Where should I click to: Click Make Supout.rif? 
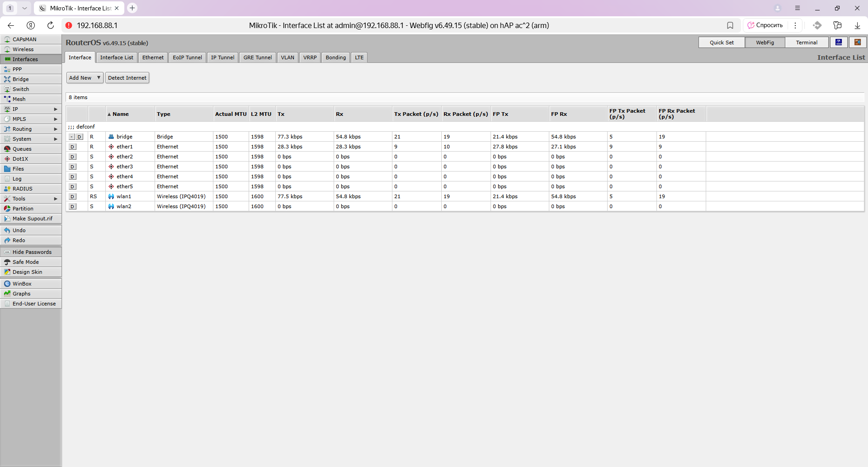31,219
